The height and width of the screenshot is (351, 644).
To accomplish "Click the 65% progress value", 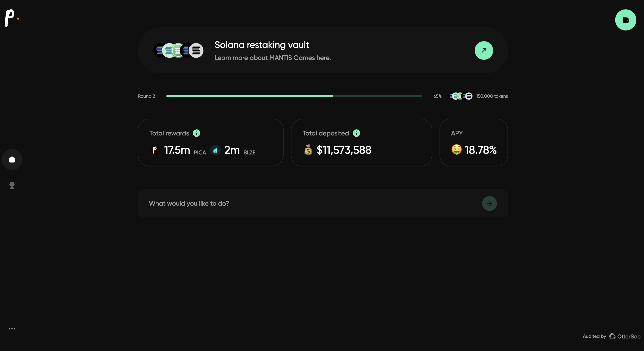I will pyautogui.click(x=437, y=96).
